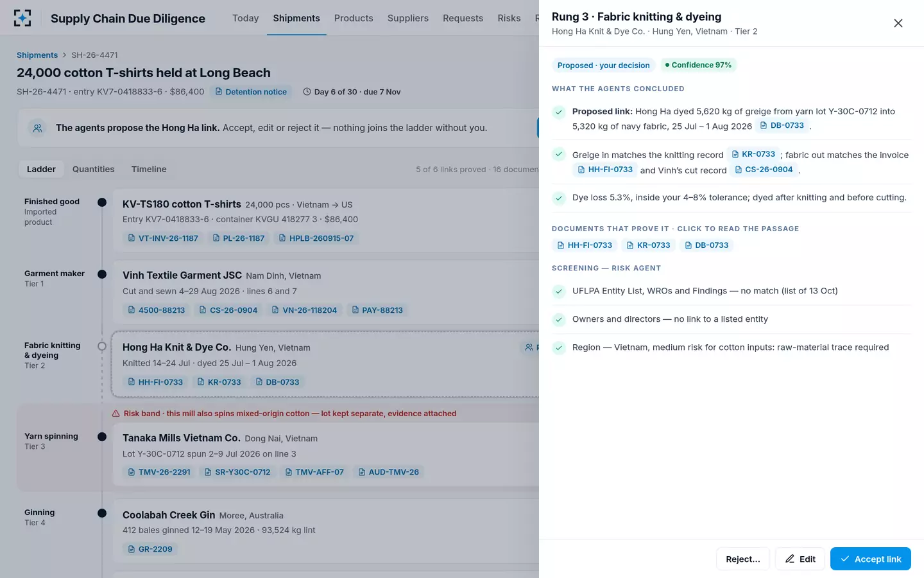
Task: Open the Requests section
Action: (x=463, y=18)
